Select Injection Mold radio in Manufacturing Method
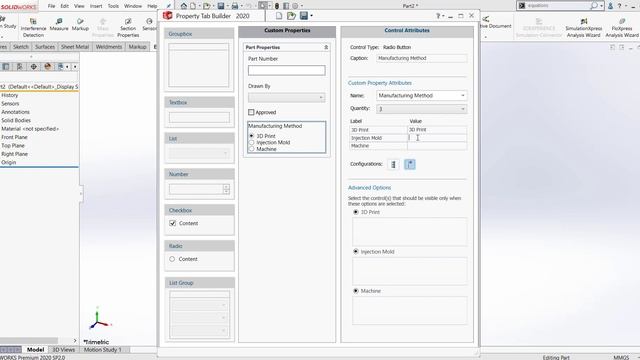 251,142
